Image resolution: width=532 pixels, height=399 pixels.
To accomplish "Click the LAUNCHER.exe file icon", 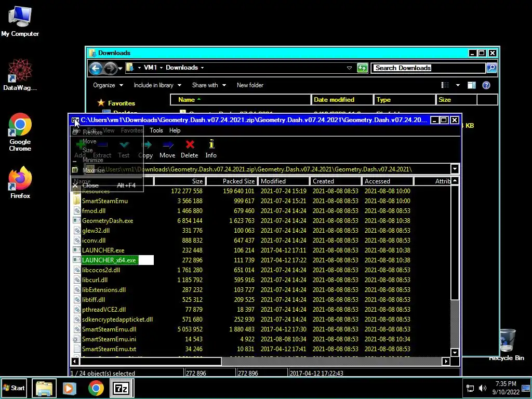I will click(77, 250).
